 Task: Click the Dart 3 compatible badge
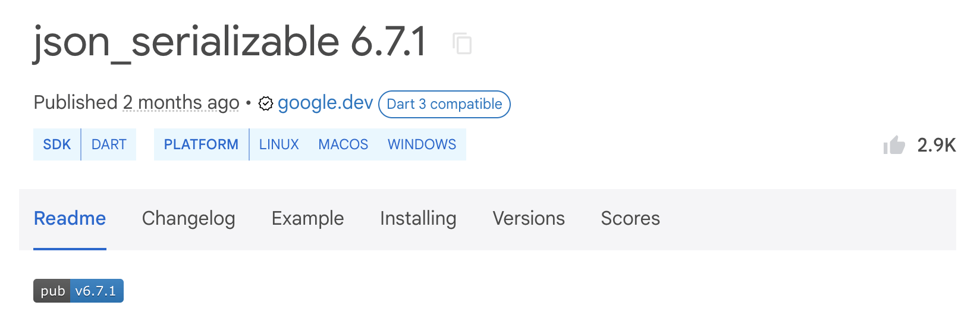(444, 104)
